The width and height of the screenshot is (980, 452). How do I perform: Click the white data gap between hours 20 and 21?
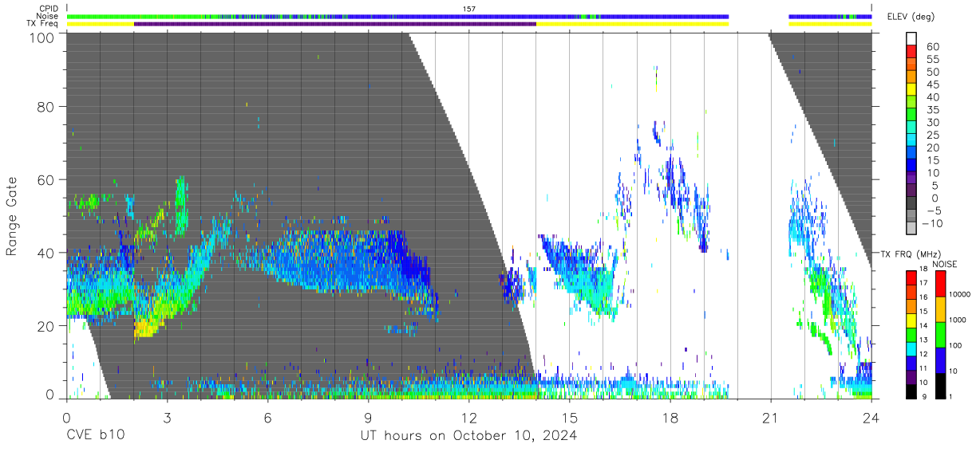(x=753, y=215)
